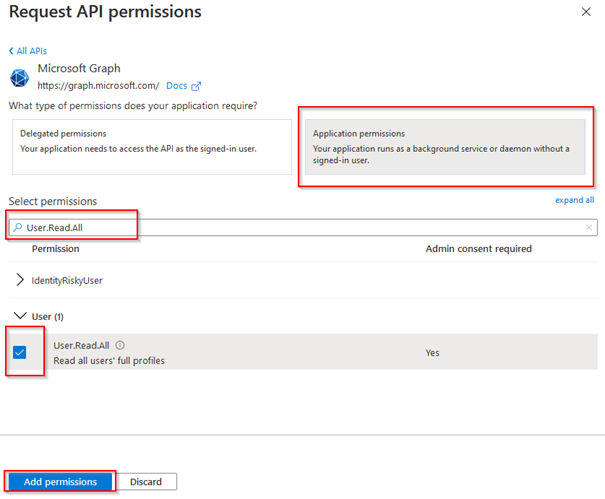Click the Admin consent required column header
605x499 pixels.
click(479, 248)
